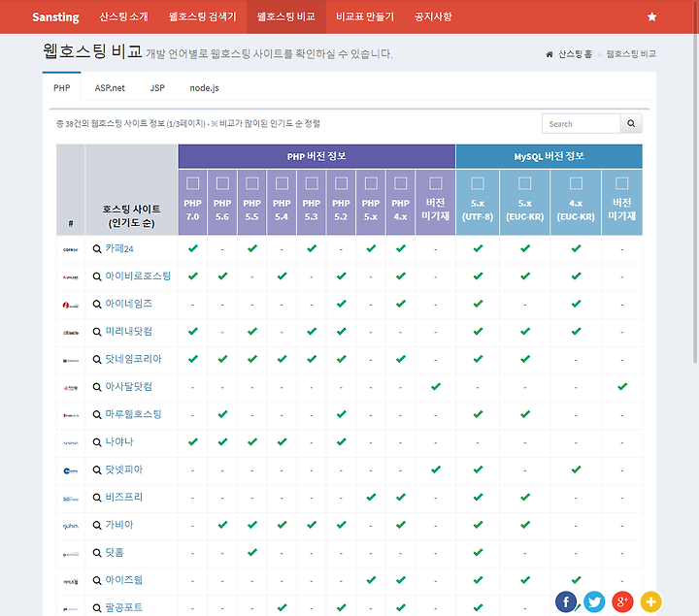The width and height of the screenshot is (699, 616).
Task: Check the PHP 7.0 filter checkbox
Action: 192,183
